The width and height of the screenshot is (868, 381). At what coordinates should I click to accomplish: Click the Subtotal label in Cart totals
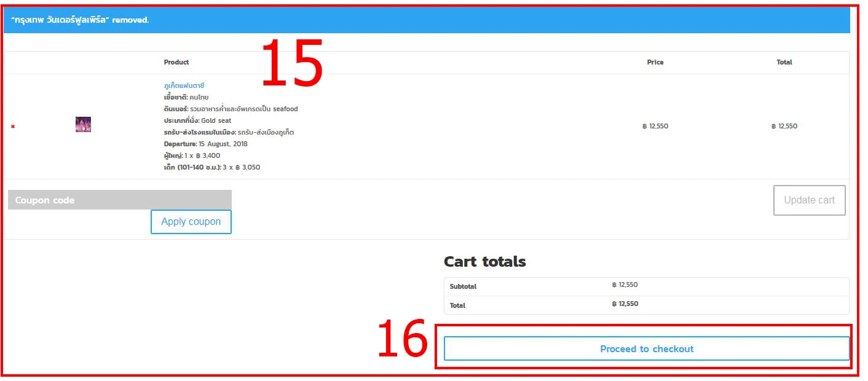(x=463, y=287)
